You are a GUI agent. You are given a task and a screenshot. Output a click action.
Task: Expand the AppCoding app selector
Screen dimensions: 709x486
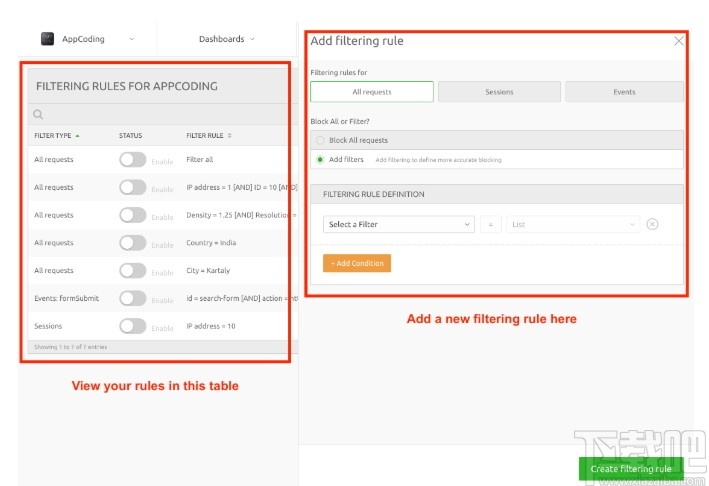tap(131, 39)
